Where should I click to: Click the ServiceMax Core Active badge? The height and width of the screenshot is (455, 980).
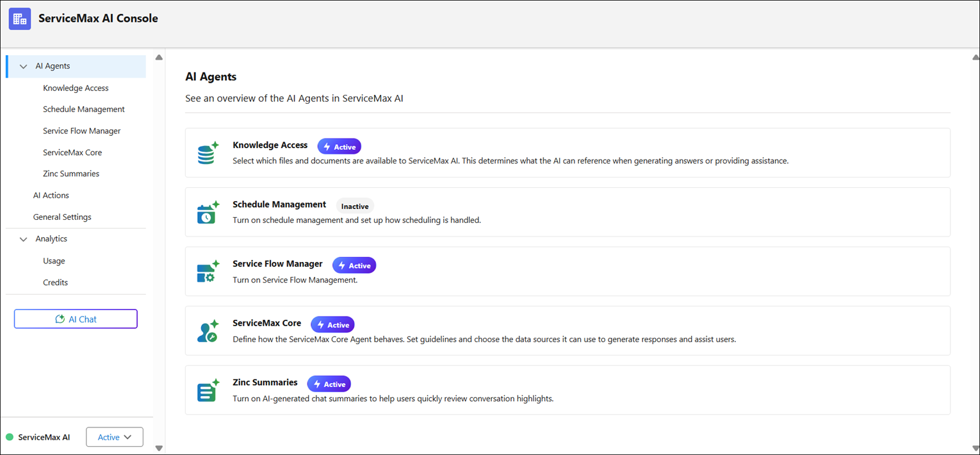click(x=332, y=325)
